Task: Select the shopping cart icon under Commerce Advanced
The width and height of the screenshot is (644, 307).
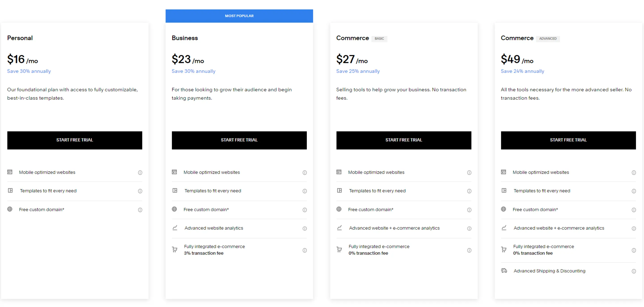Action: [504, 249]
